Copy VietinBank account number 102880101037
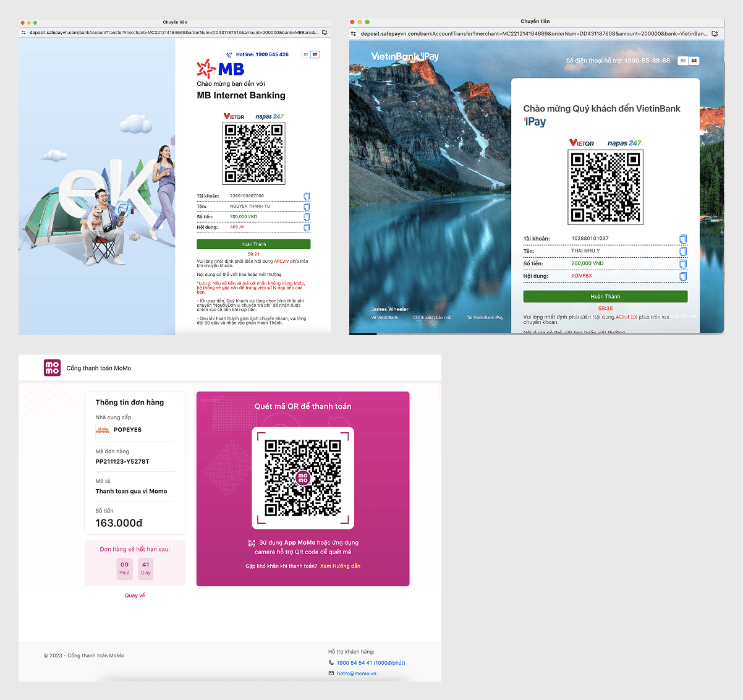 683,239
